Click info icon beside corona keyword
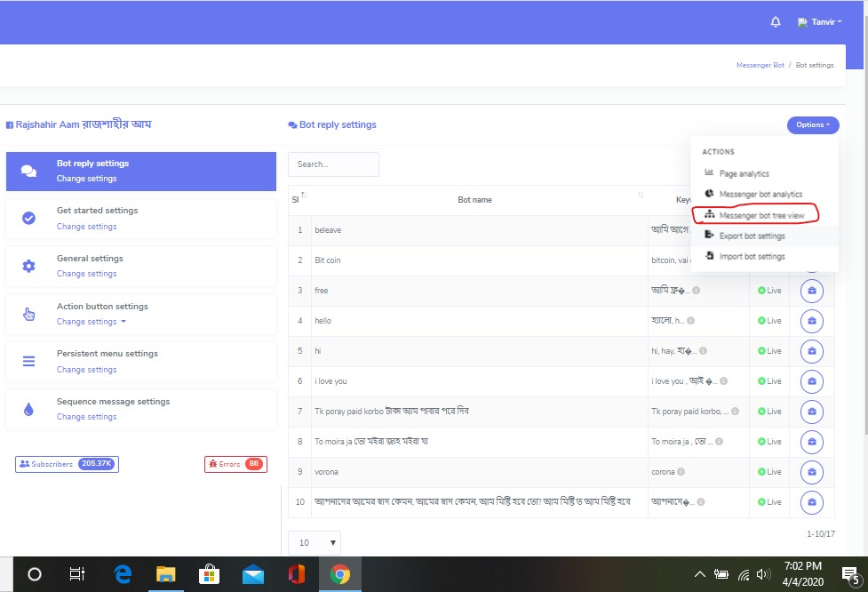 (x=681, y=472)
